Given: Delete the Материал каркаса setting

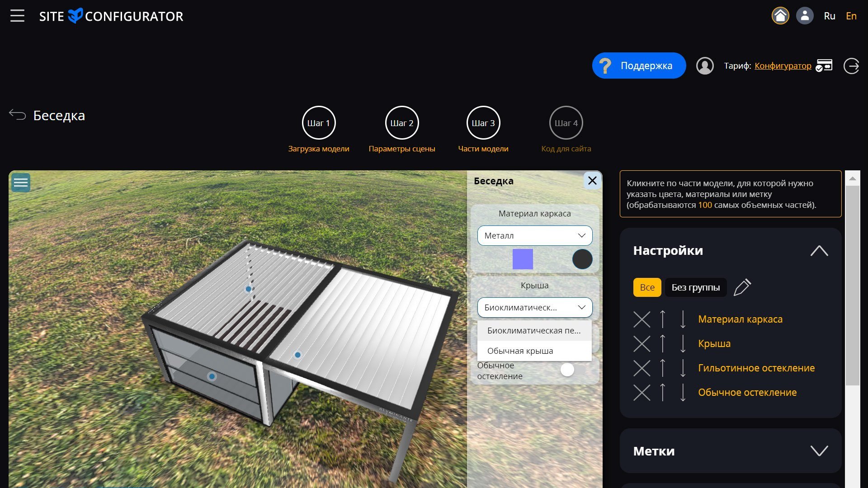Looking at the screenshot, I should click(642, 319).
